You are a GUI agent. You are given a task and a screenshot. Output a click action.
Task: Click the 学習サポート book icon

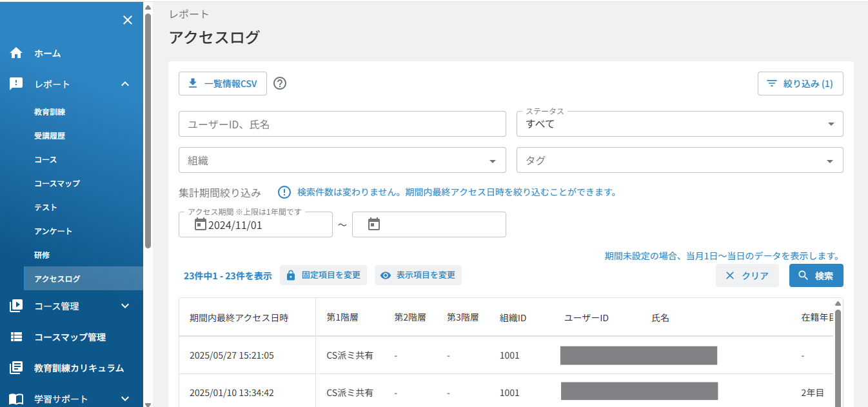click(x=16, y=399)
